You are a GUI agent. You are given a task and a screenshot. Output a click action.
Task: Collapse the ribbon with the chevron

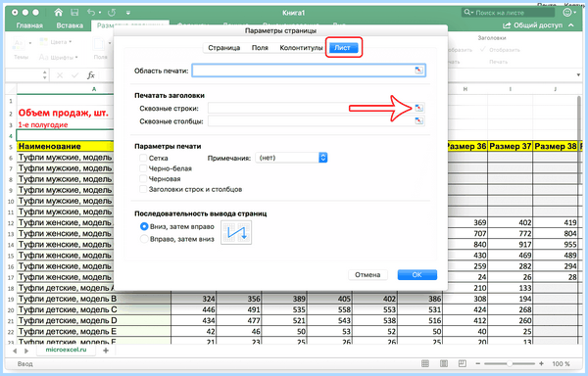(x=571, y=25)
